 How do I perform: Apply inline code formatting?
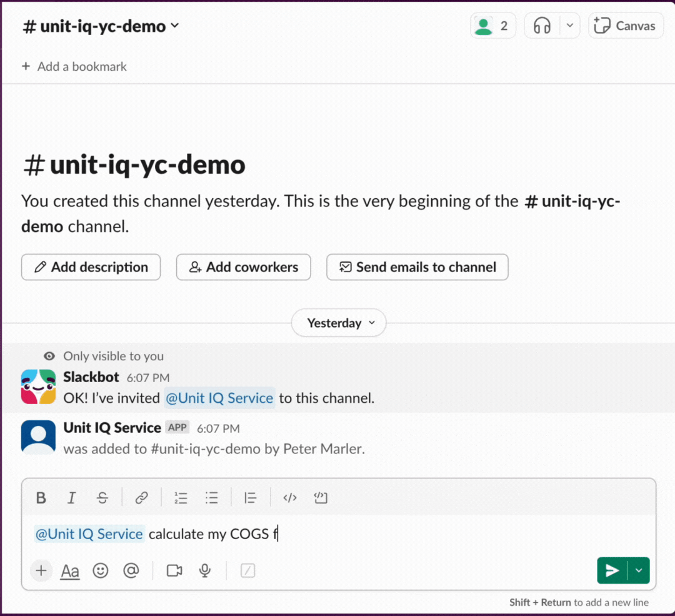[289, 498]
